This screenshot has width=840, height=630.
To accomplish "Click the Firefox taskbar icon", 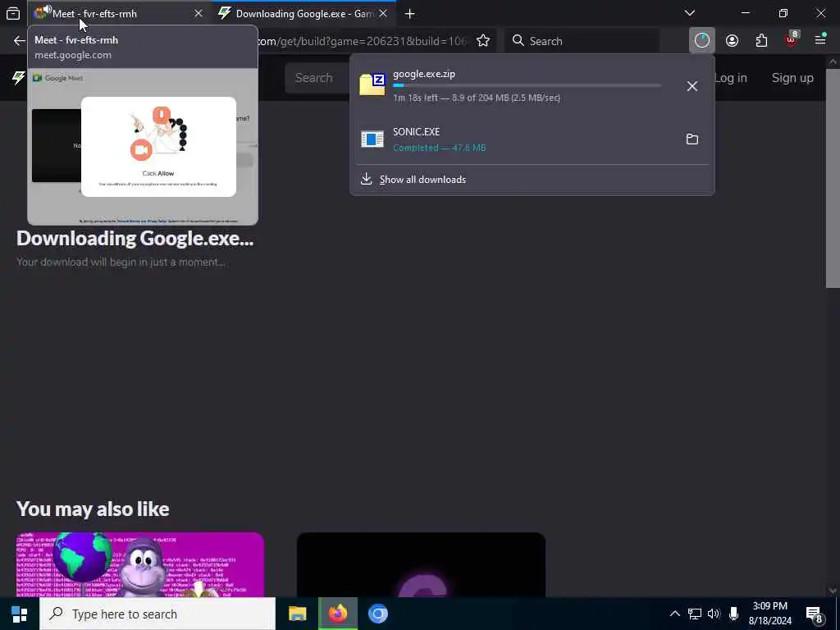I will (337, 614).
